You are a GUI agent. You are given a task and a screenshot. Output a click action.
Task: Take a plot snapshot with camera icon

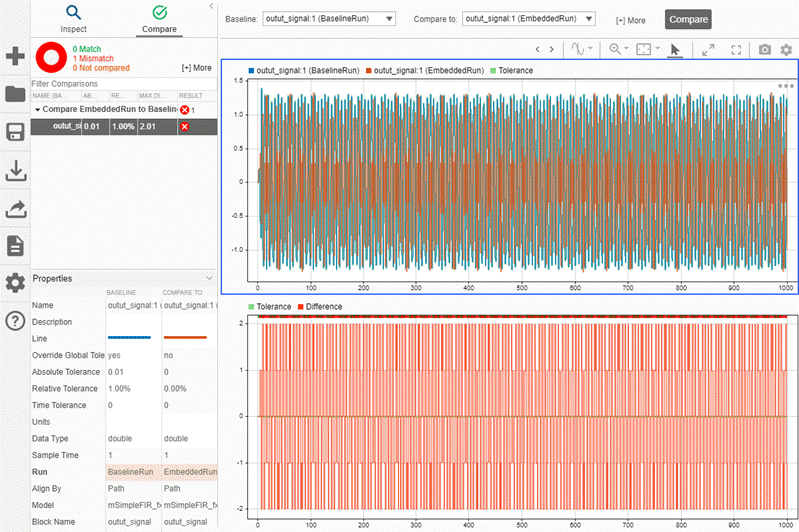point(764,49)
